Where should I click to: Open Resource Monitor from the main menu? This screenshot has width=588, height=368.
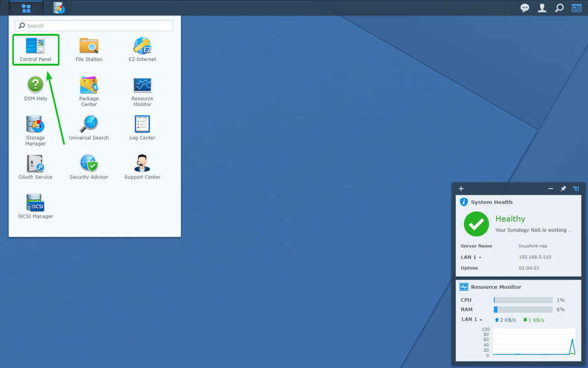click(x=142, y=92)
